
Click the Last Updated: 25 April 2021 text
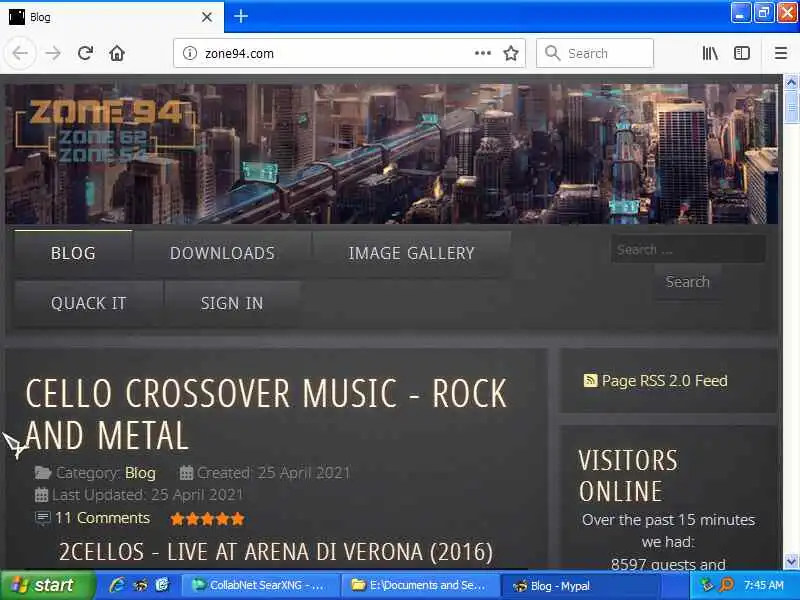pyautogui.click(x=147, y=495)
